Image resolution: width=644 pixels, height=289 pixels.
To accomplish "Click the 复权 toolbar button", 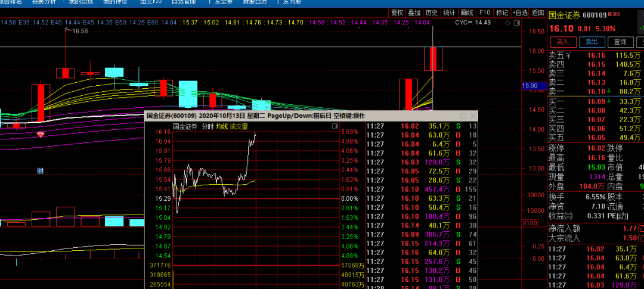I will (397, 13).
